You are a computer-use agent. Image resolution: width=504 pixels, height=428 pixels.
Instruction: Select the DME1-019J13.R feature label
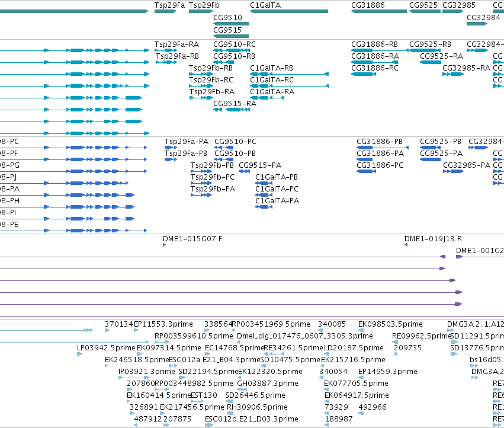434,239
